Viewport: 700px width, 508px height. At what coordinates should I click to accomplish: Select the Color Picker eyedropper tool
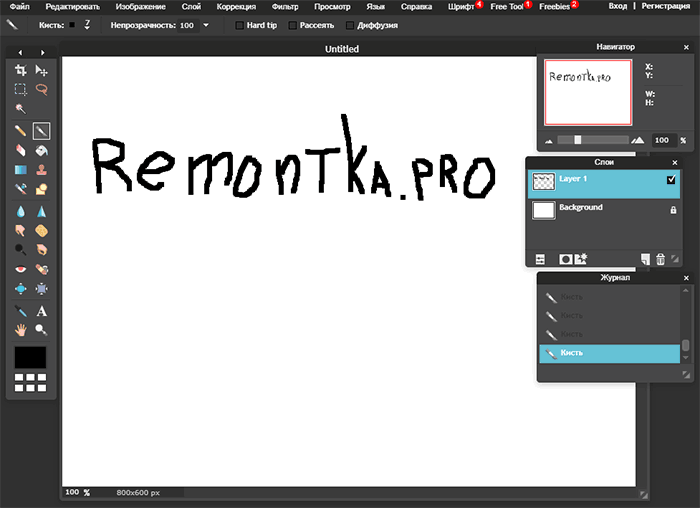[21, 311]
